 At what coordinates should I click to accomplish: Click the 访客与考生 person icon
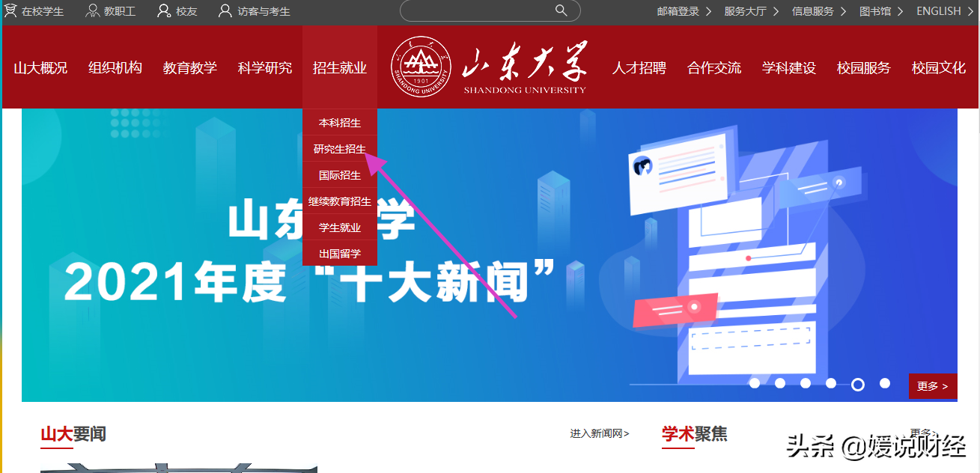[x=225, y=10]
